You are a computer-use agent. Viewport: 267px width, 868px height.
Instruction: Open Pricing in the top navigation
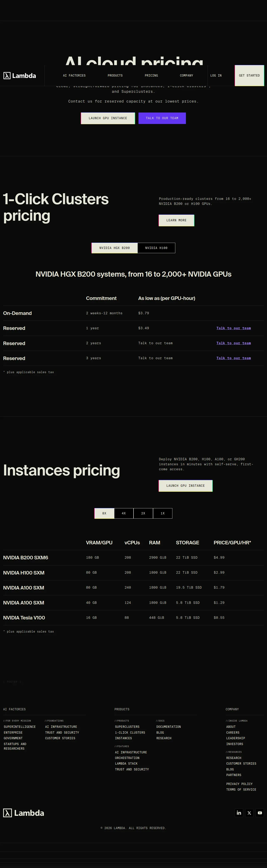tap(151, 76)
